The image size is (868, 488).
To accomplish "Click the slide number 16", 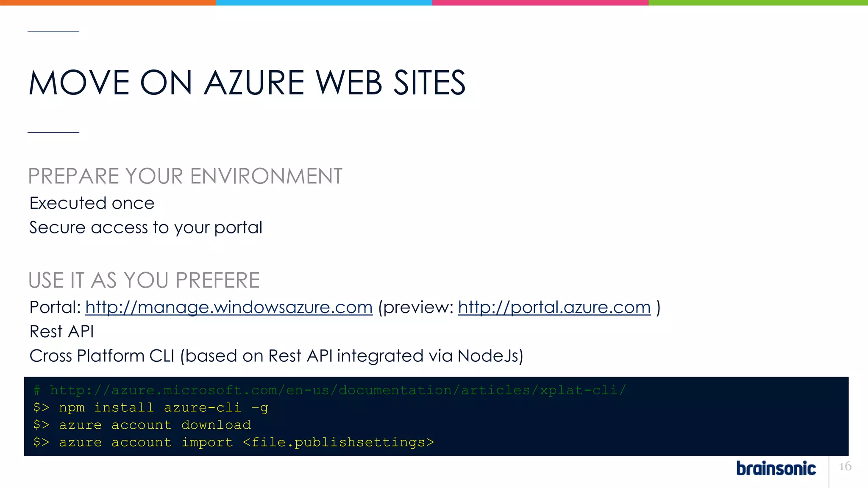I will pos(845,466).
